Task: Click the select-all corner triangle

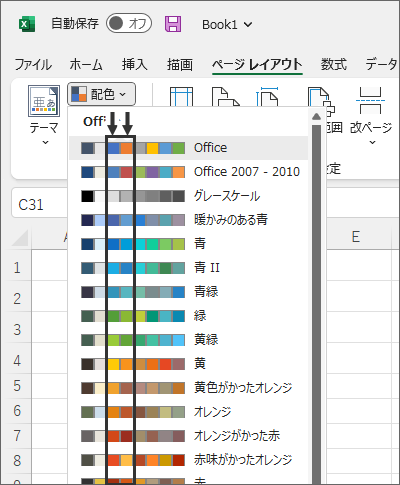Action: tap(20, 238)
